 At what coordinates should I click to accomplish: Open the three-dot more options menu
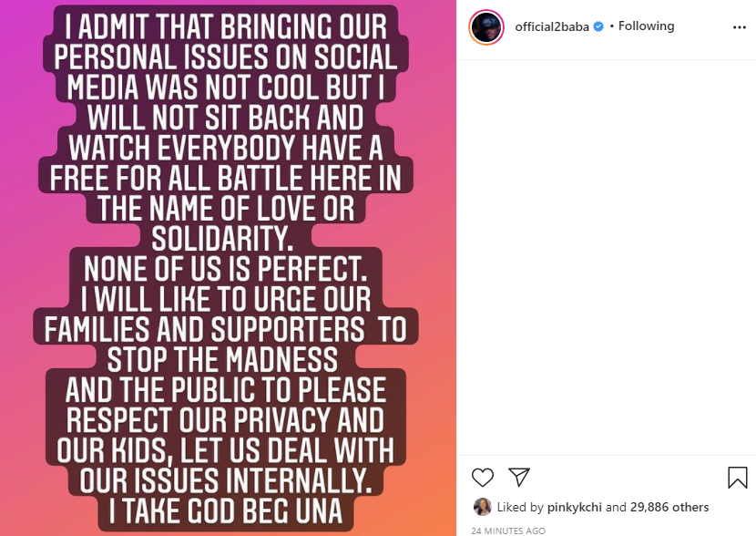point(739,27)
